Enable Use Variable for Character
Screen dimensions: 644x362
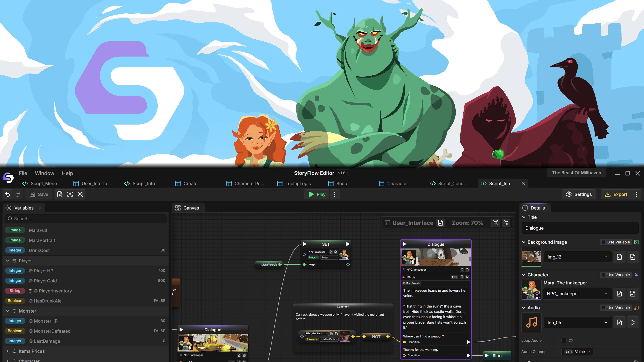pos(616,275)
